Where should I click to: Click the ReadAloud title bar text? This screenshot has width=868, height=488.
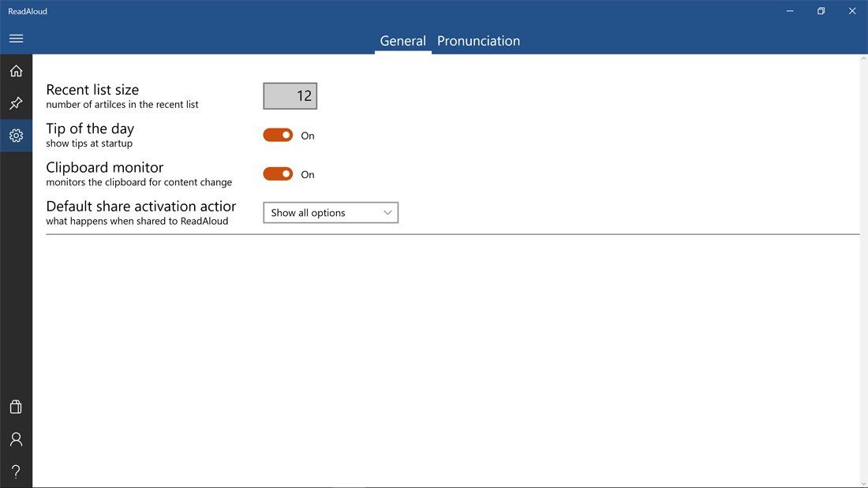28,10
